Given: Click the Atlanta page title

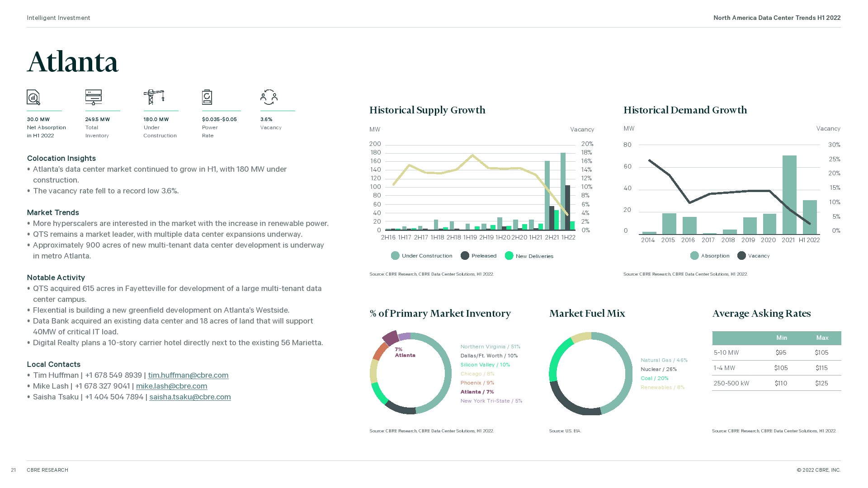Looking at the screenshot, I should tap(72, 62).
